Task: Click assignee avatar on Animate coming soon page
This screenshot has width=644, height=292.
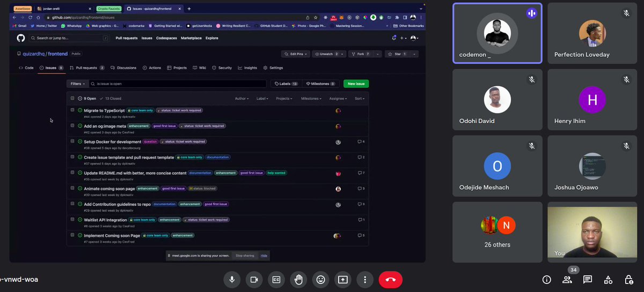Action: (338, 189)
